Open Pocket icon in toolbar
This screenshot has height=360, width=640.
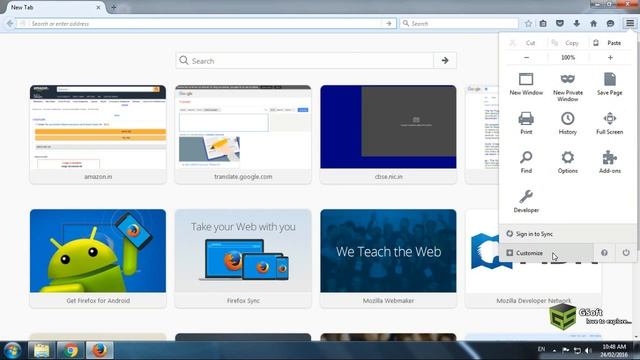click(x=560, y=24)
